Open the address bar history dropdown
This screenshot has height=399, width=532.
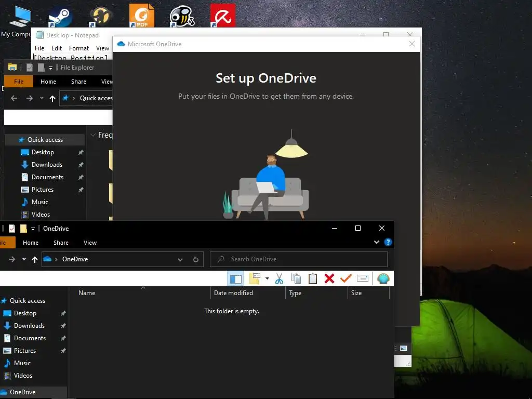pyautogui.click(x=180, y=260)
